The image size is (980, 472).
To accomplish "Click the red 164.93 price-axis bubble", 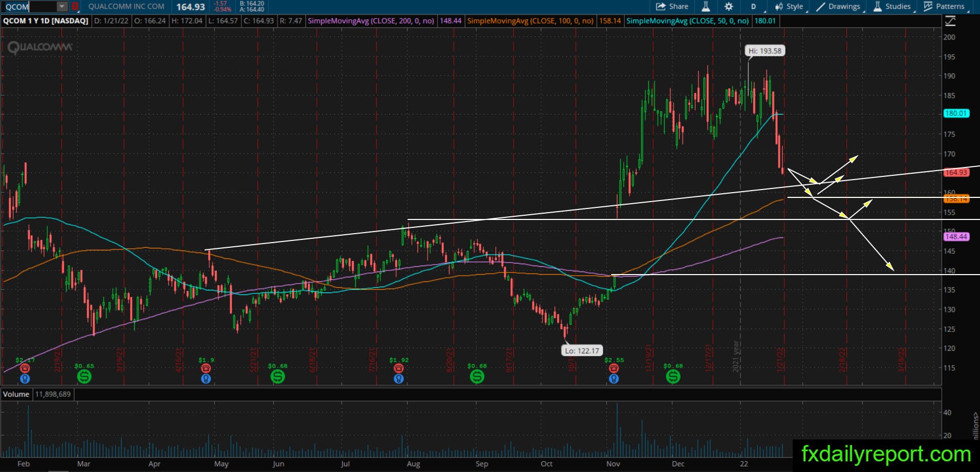I will coord(956,173).
